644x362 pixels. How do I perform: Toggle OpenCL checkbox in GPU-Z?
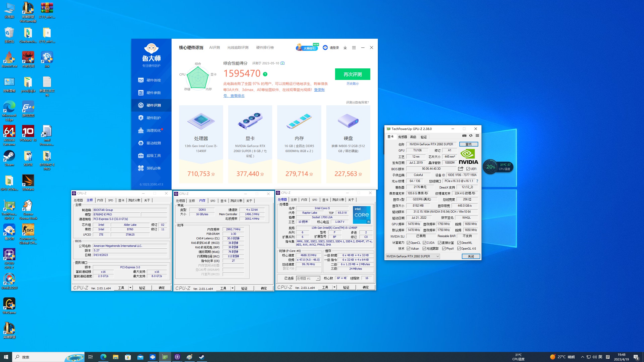[409, 243]
